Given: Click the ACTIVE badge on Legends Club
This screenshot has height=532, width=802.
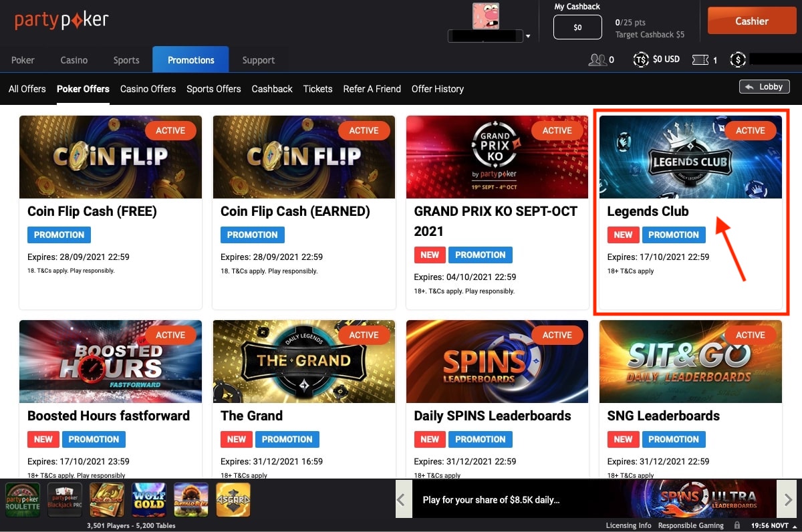Looking at the screenshot, I should (x=751, y=130).
